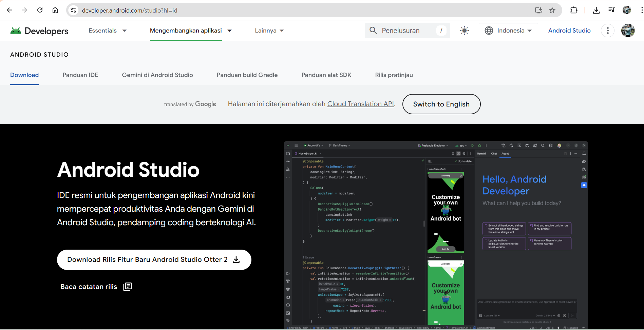Open the browser home page icon

55,10
